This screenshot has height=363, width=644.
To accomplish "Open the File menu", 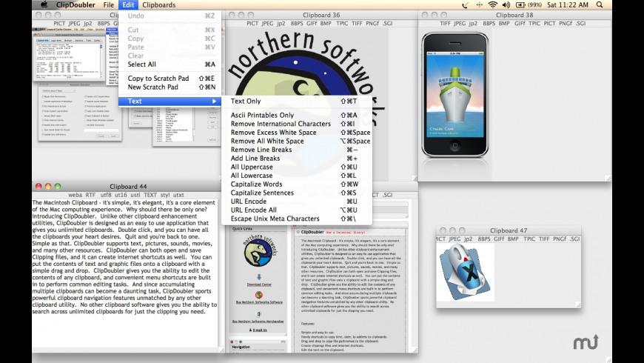I will click(x=108, y=5).
